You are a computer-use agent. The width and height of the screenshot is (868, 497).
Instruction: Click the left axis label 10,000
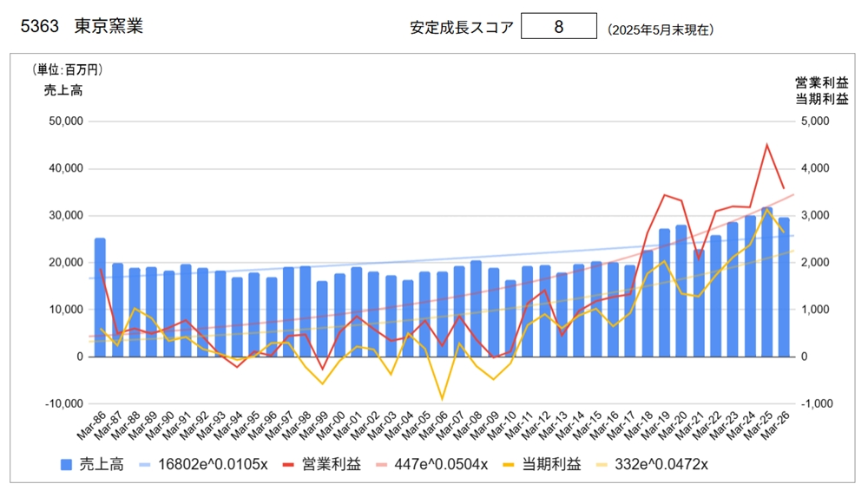pos(66,310)
